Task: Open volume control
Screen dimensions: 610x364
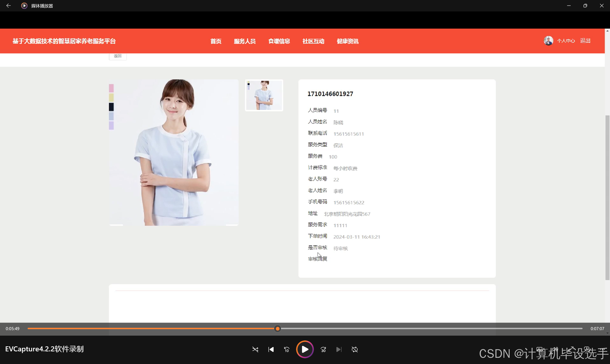Action: point(555,349)
